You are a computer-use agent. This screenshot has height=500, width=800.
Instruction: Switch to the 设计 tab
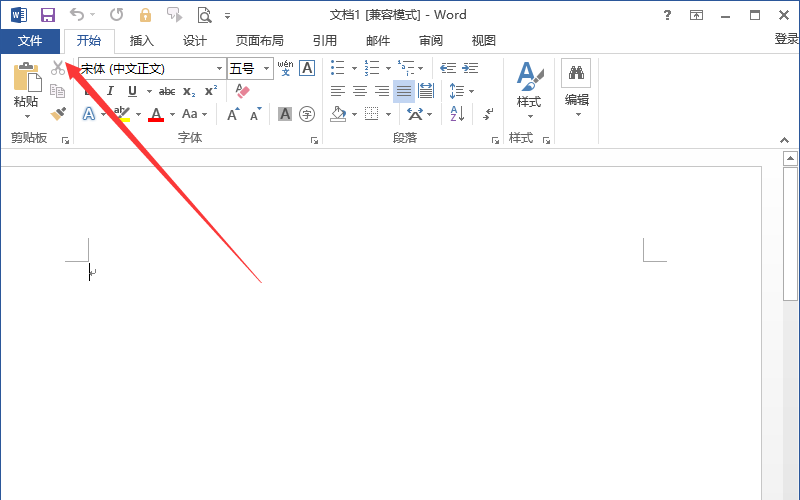click(195, 41)
